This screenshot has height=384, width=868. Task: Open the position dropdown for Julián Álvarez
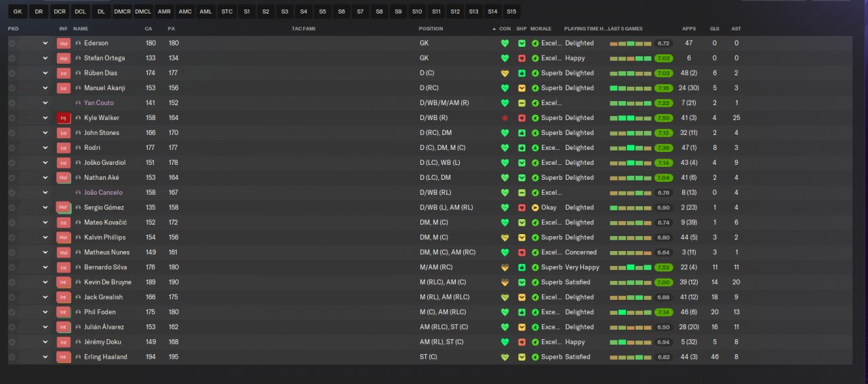[x=45, y=327]
